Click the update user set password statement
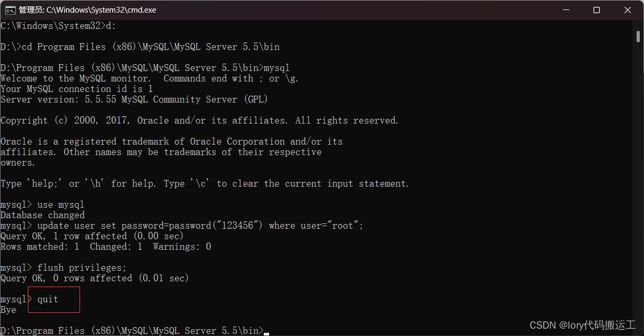This screenshot has width=644, height=336. [x=182, y=226]
